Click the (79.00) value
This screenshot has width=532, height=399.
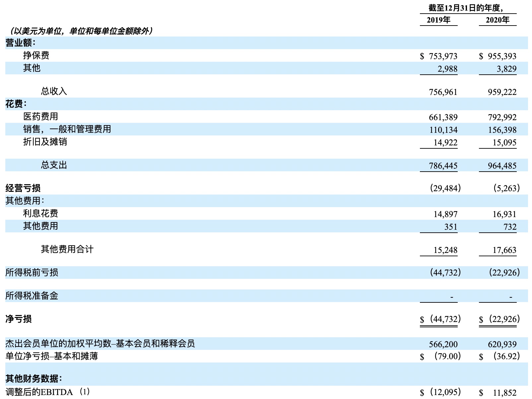[447, 356]
